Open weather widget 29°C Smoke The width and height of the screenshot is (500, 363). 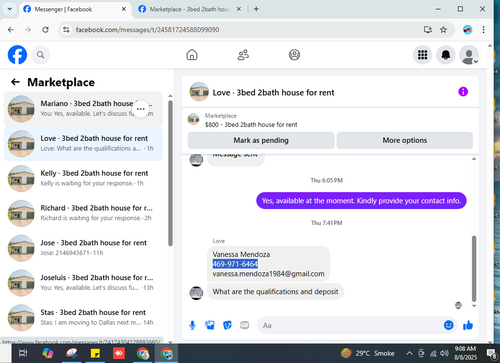[368, 353]
